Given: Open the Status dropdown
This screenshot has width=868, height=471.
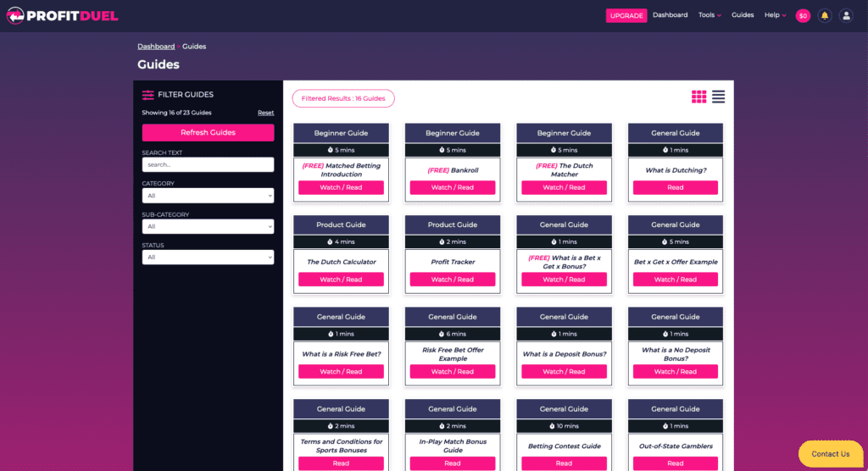Looking at the screenshot, I should 208,257.
